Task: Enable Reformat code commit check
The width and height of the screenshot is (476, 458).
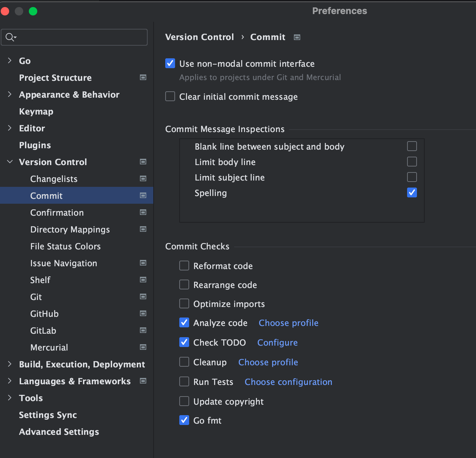Action: (x=184, y=266)
